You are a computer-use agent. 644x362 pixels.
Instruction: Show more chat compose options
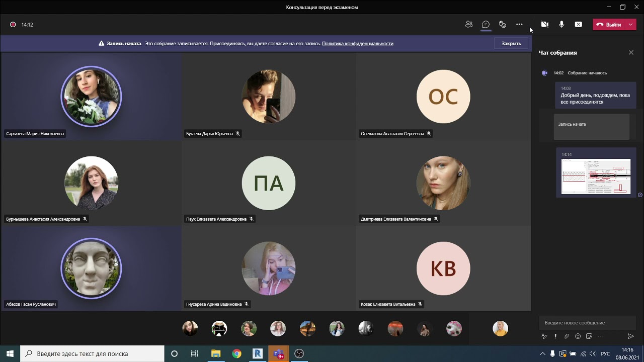(600, 336)
